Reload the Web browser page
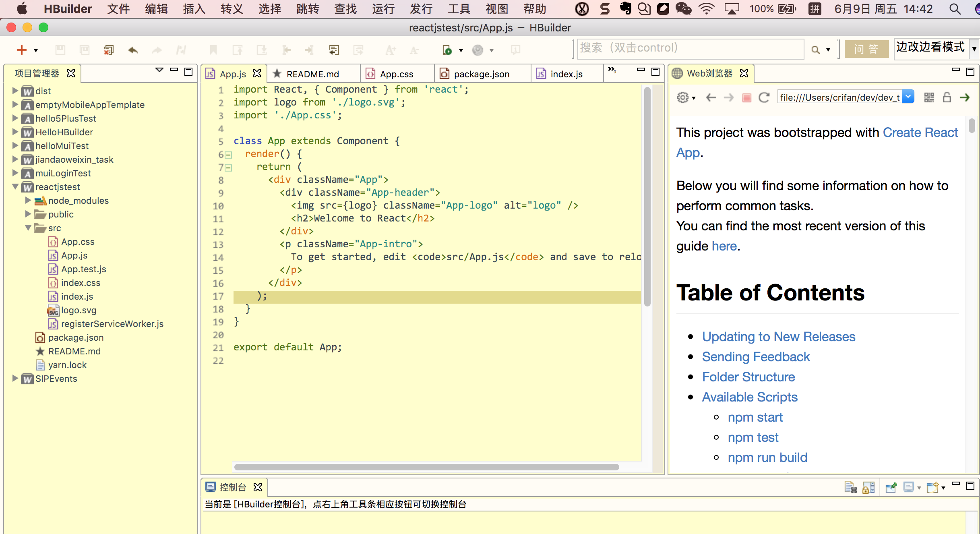 (x=764, y=97)
